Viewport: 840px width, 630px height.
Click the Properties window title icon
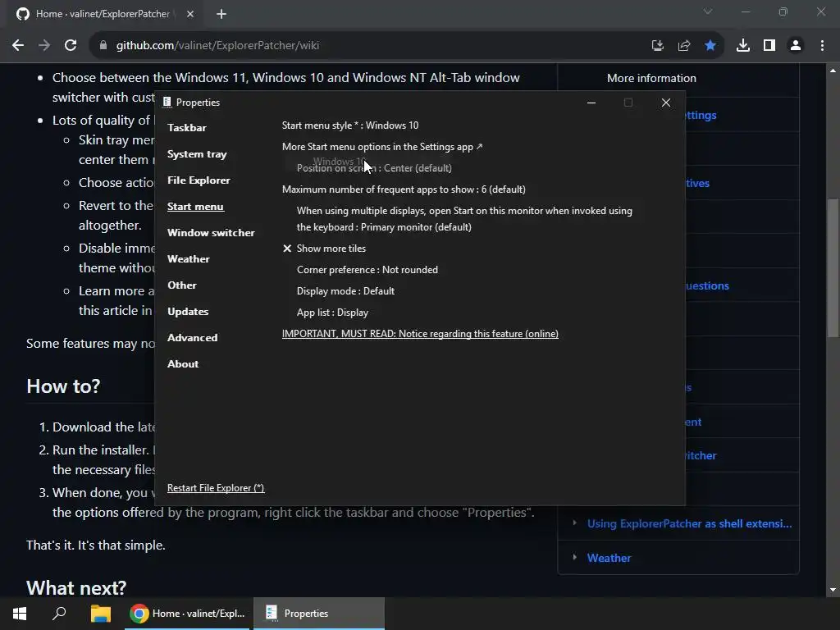coord(167,103)
